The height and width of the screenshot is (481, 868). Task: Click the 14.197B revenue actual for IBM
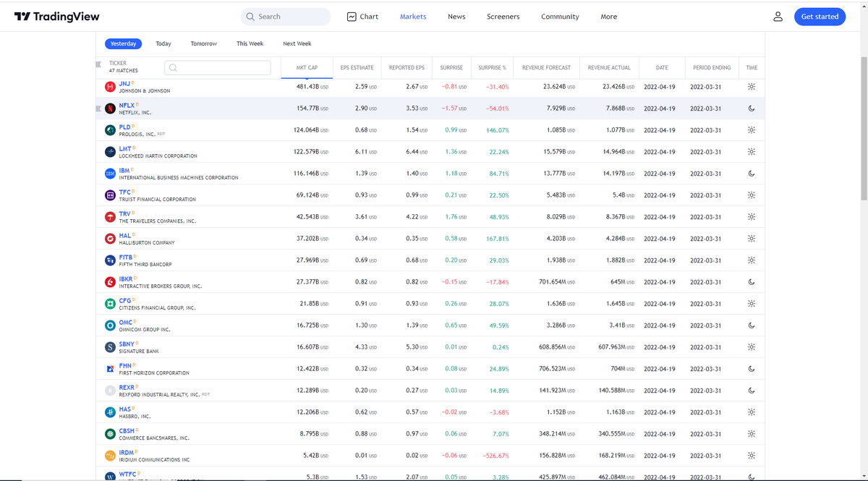click(x=619, y=174)
